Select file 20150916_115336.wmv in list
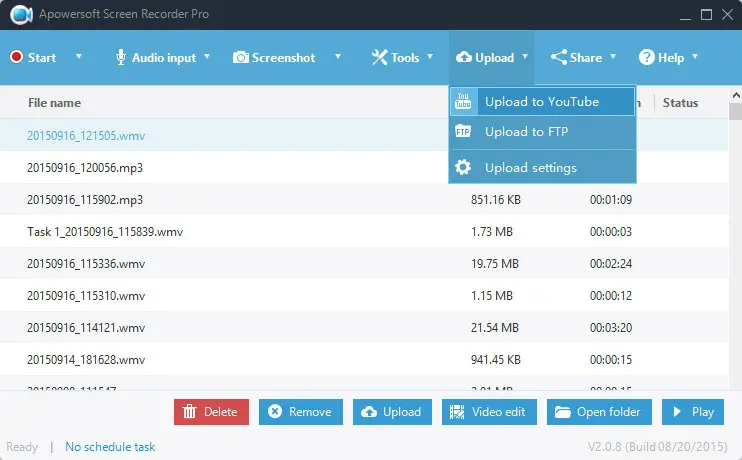The image size is (742, 460). (86, 264)
